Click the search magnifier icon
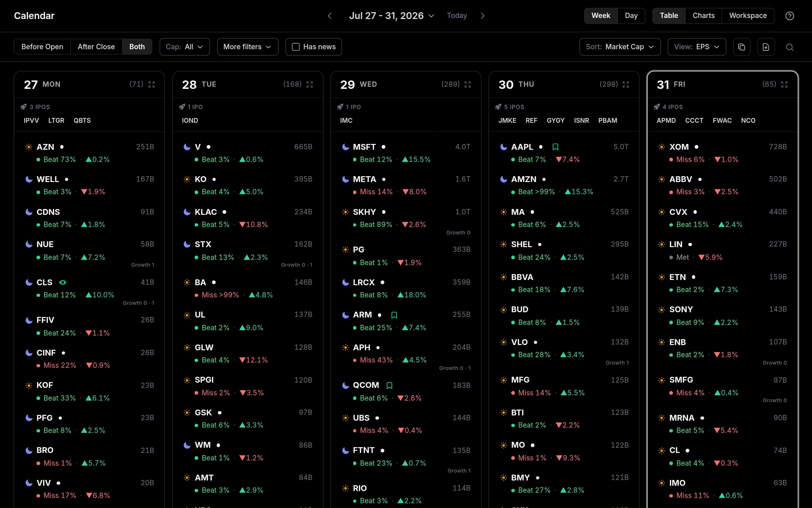 coord(790,47)
